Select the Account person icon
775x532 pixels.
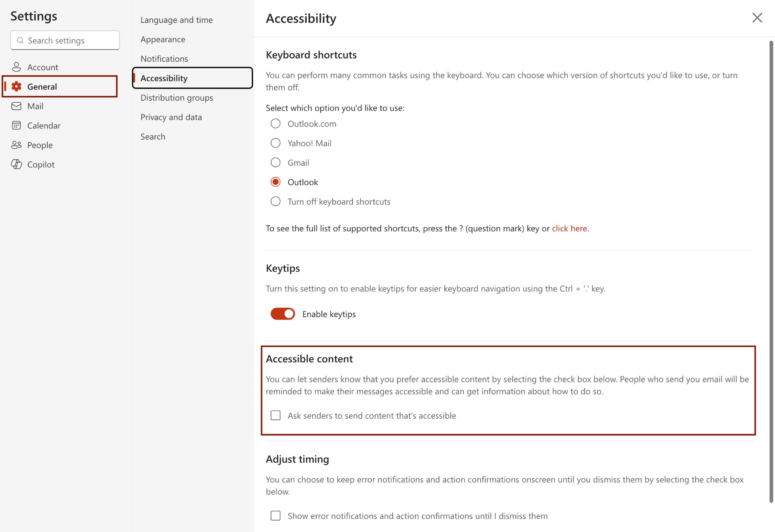pyautogui.click(x=17, y=67)
